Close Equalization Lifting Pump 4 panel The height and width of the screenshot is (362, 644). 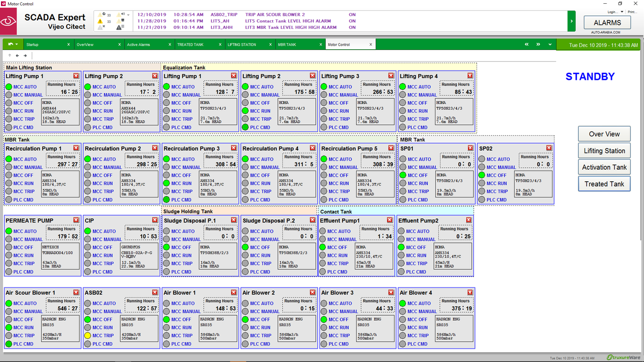pos(470,76)
